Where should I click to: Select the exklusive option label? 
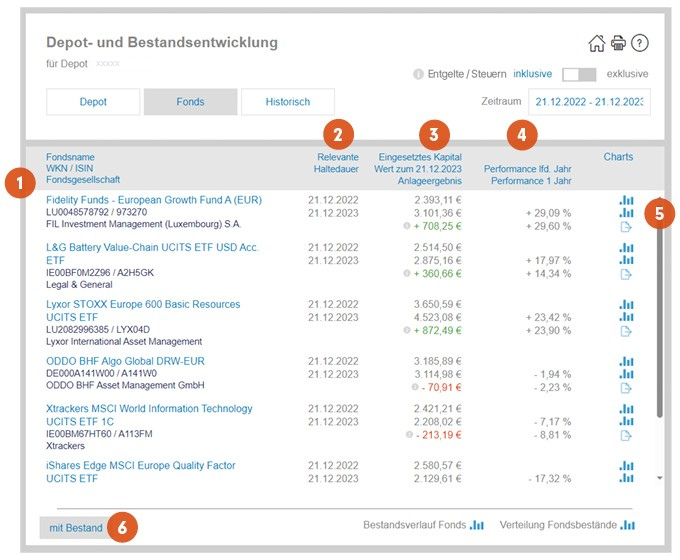coord(627,74)
